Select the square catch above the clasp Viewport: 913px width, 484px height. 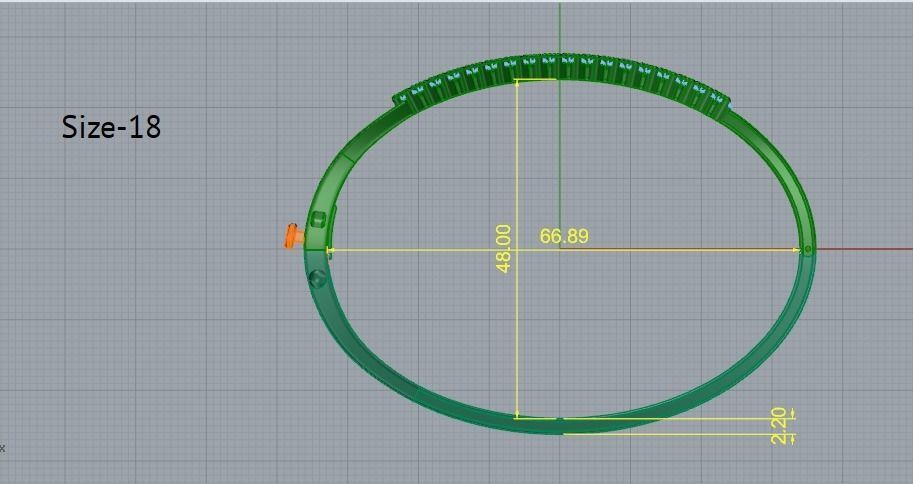tap(318, 219)
